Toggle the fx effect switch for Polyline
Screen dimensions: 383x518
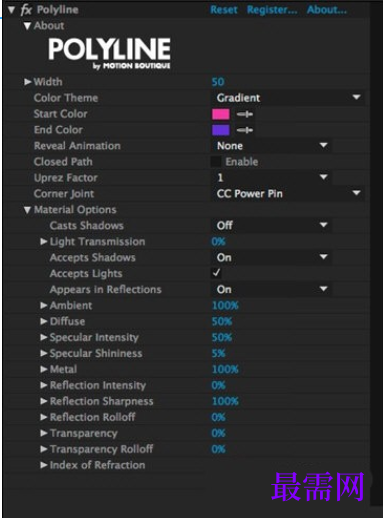[x=26, y=10]
